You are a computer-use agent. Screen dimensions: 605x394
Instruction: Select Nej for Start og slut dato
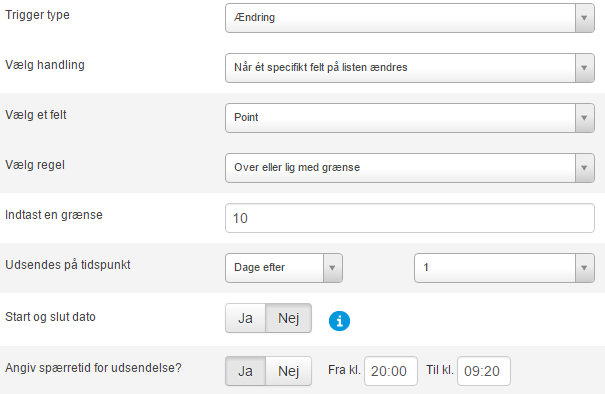(x=289, y=318)
